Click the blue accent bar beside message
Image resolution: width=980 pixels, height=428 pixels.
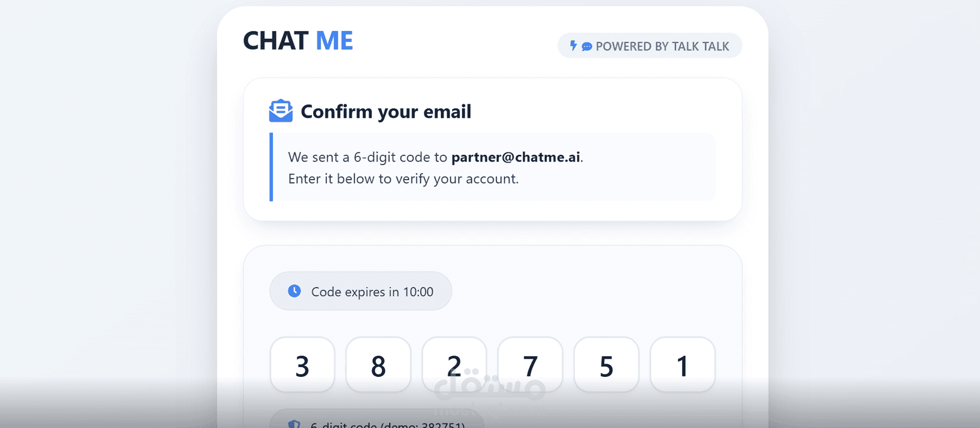click(x=271, y=167)
